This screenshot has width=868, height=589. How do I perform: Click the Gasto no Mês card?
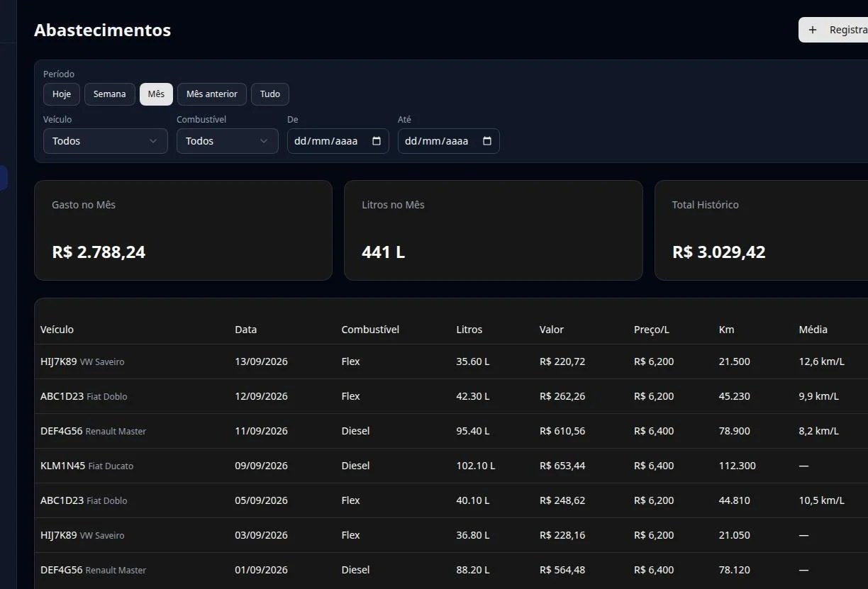[x=183, y=230]
